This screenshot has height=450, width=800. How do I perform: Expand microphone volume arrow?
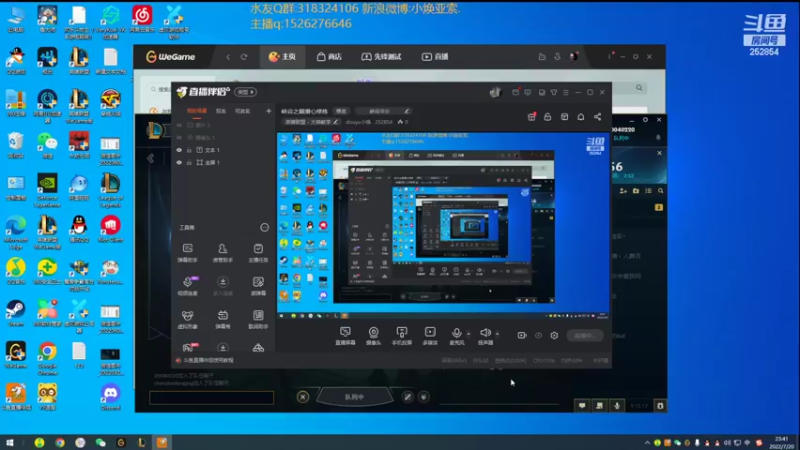coord(468,334)
